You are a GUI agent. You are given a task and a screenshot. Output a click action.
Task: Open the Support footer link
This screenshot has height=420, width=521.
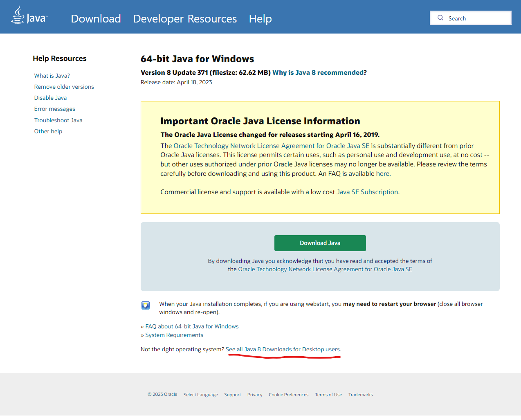pos(233,395)
